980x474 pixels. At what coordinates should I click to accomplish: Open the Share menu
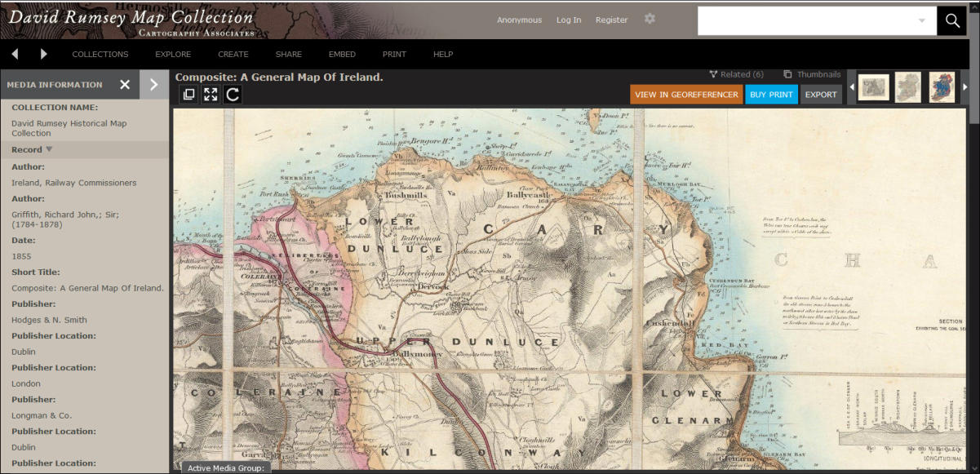(x=289, y=55)
